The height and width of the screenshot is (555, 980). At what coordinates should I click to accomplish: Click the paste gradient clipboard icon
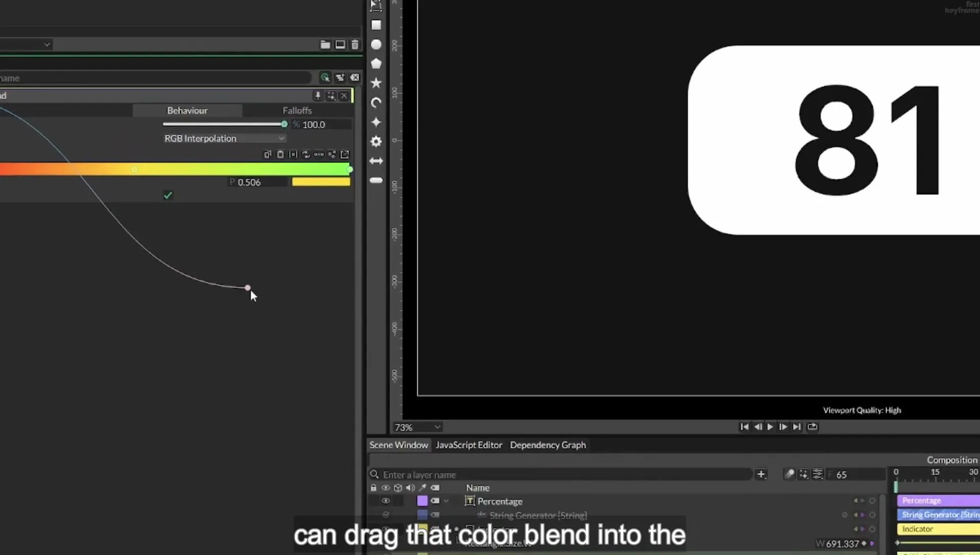[x=280, y=154]
